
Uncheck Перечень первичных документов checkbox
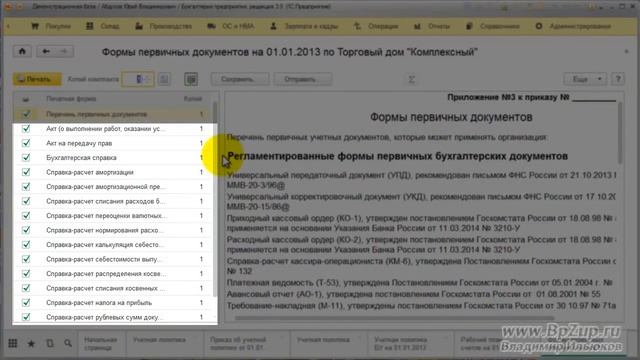coord(26,114)
